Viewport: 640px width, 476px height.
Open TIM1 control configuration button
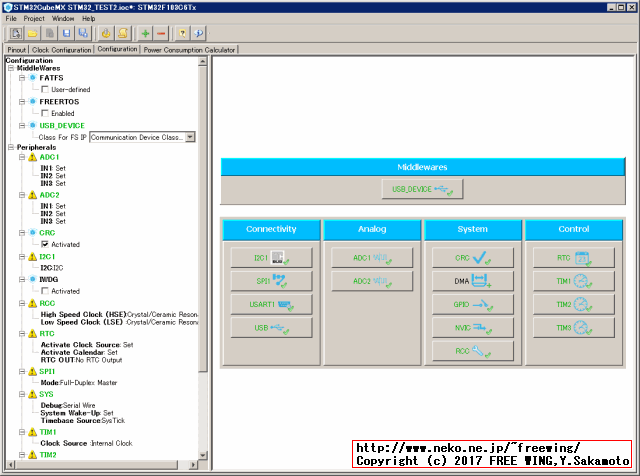pyautogui.click(x=573, y=281)
